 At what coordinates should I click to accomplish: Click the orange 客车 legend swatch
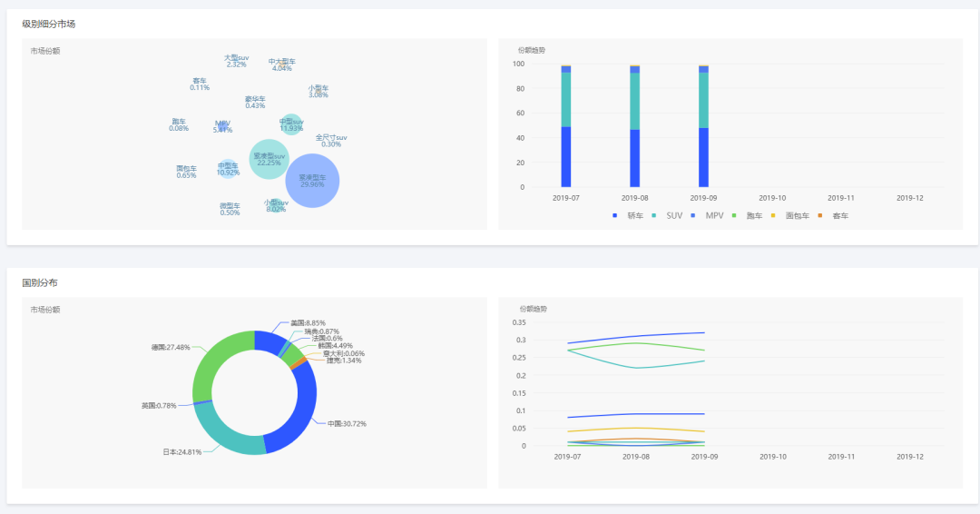click(820, 216)
